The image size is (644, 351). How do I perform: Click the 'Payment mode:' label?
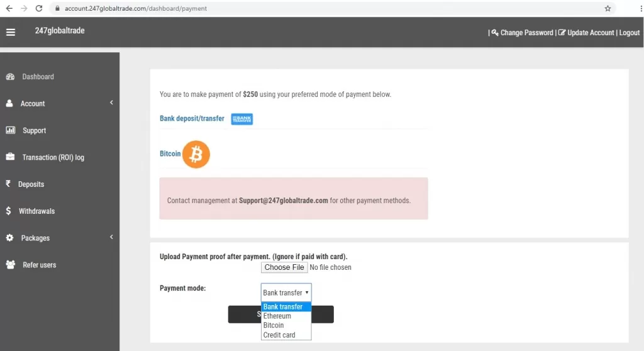pos(183,288)
